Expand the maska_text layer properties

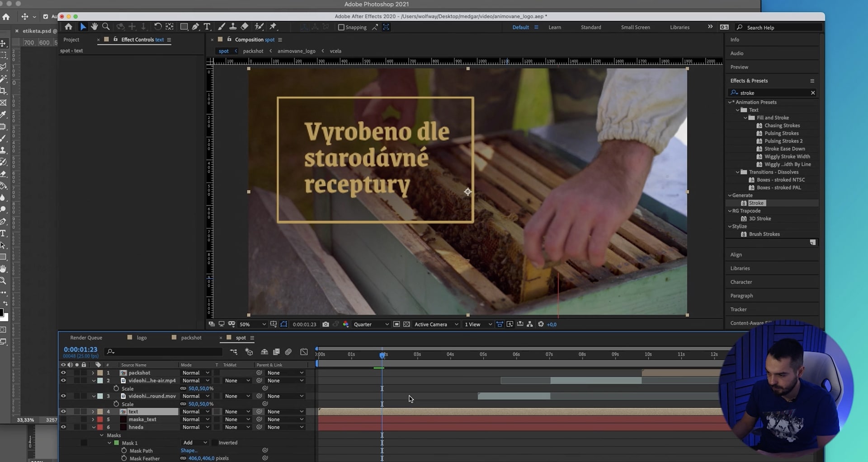pyautogui.click(x=93, y=420)
